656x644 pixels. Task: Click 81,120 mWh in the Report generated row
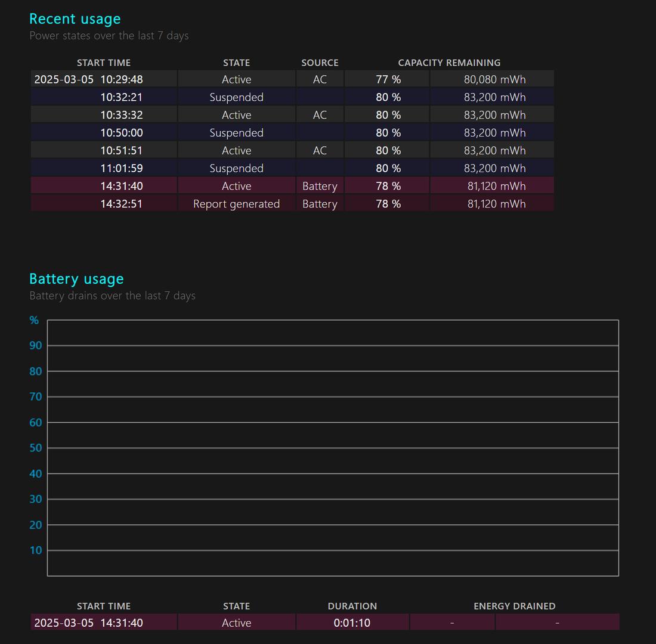496,204
